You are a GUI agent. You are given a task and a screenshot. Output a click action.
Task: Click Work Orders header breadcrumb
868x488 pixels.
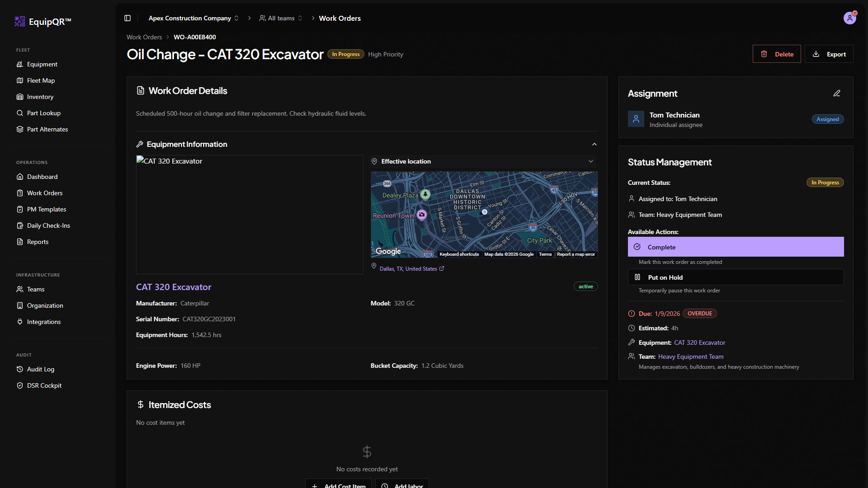pyautogui.click(x=340, y=18)
